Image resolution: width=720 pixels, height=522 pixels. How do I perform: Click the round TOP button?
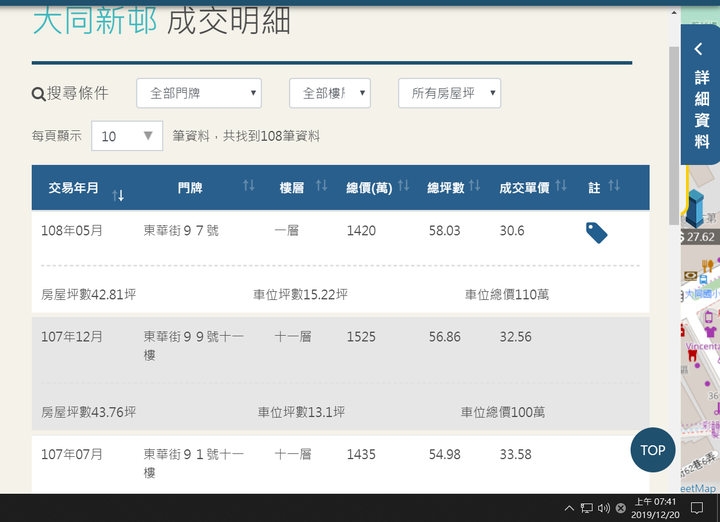click(652, 450)
